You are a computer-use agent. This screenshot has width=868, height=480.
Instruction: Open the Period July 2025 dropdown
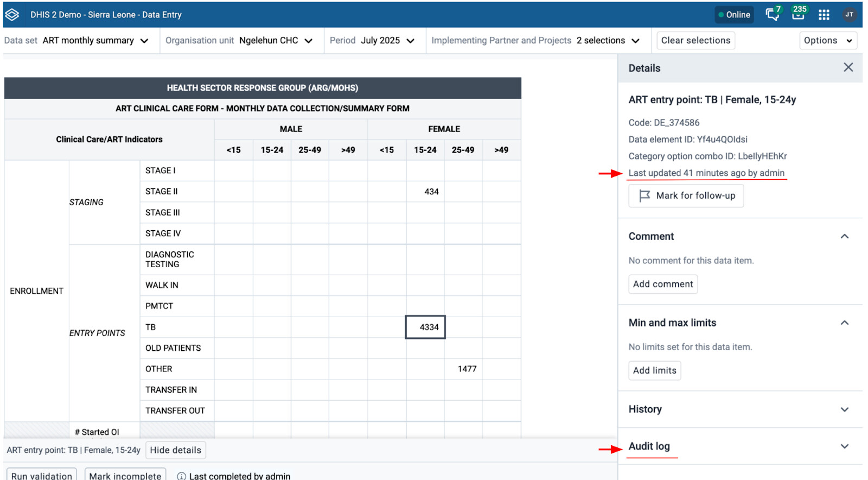point(372,41)
